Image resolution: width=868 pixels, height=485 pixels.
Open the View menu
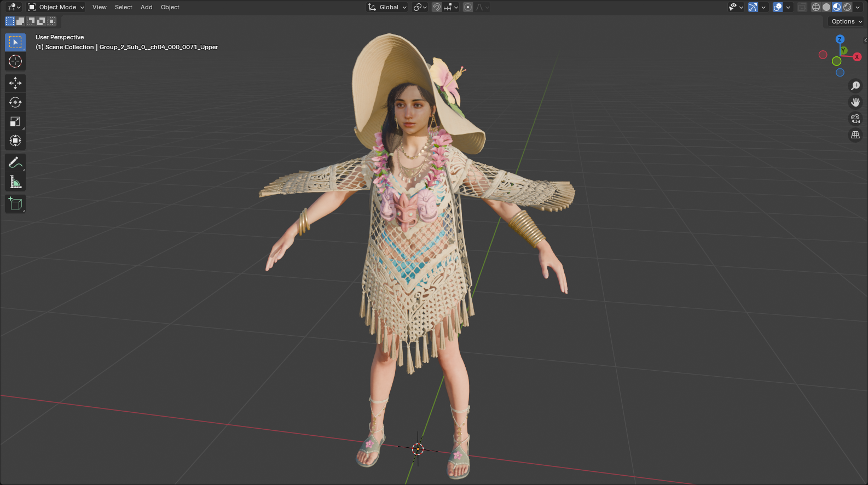coord(100,7)
